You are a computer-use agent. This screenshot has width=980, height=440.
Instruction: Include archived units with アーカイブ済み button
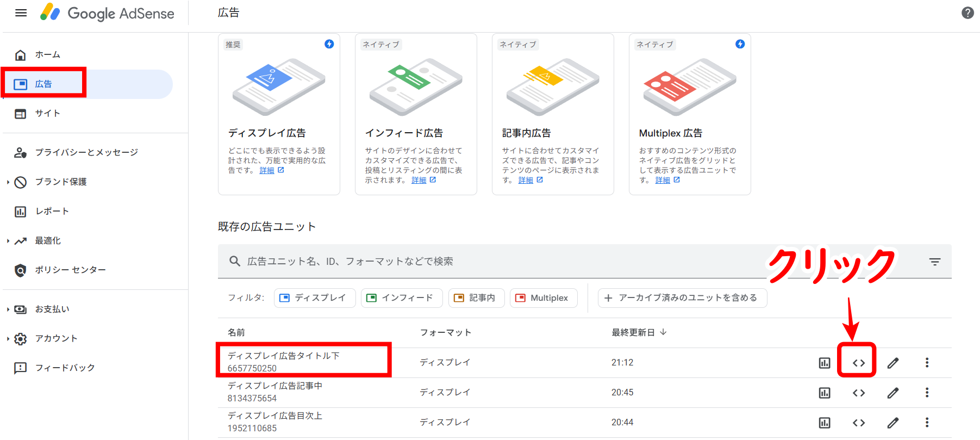(682, 298)
